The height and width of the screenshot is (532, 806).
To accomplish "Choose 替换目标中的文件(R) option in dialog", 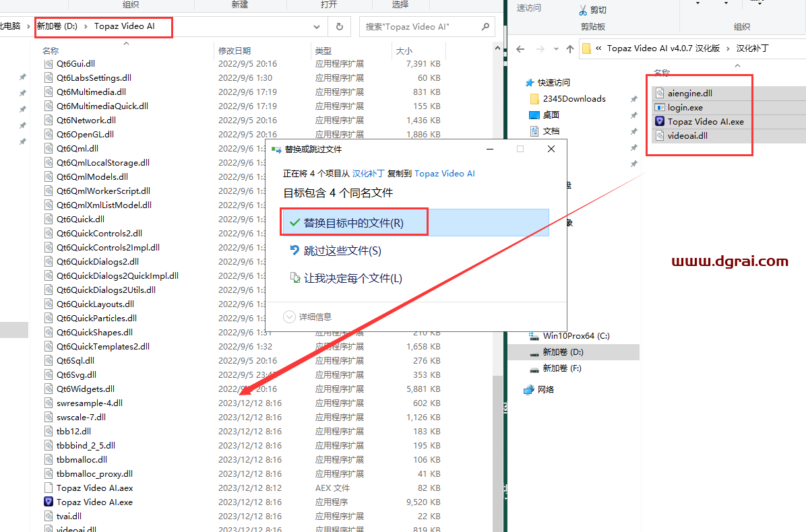I will [x=415, y=223].
